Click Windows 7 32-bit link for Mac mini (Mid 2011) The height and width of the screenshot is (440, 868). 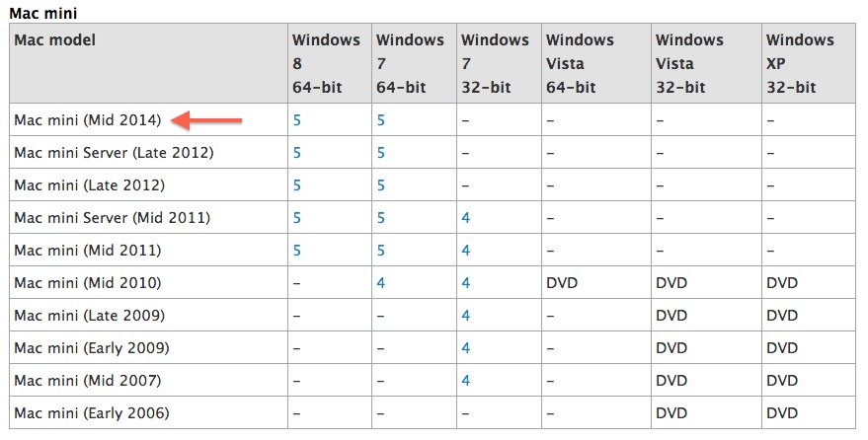point(465,251)
